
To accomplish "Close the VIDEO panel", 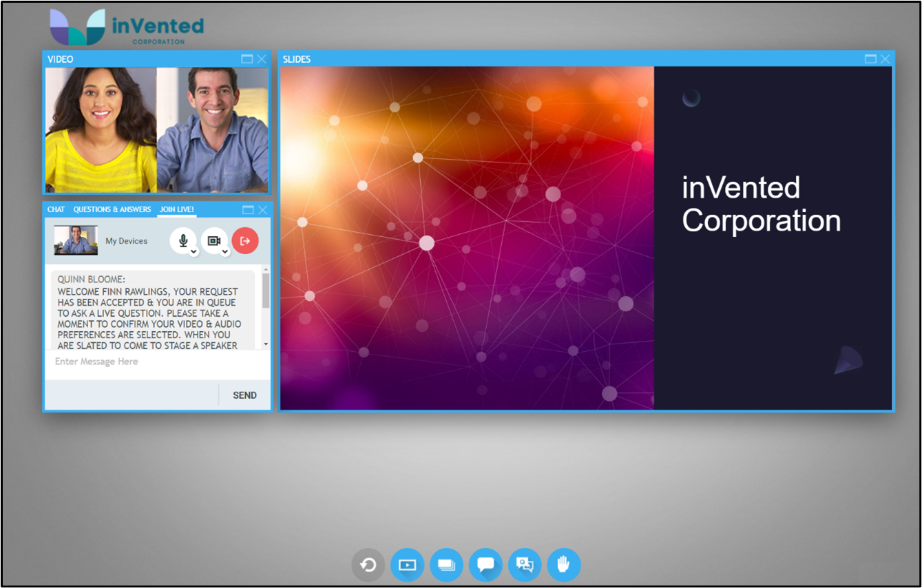I will click(x=262, y=59).
